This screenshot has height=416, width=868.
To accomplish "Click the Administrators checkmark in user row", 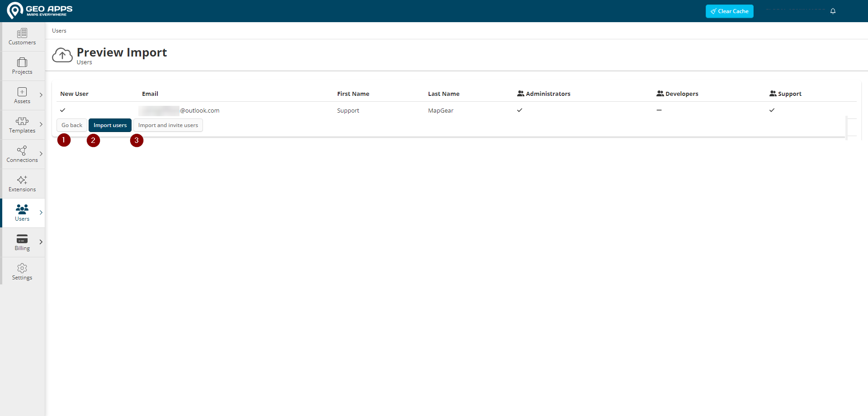I will pos(520,110).
